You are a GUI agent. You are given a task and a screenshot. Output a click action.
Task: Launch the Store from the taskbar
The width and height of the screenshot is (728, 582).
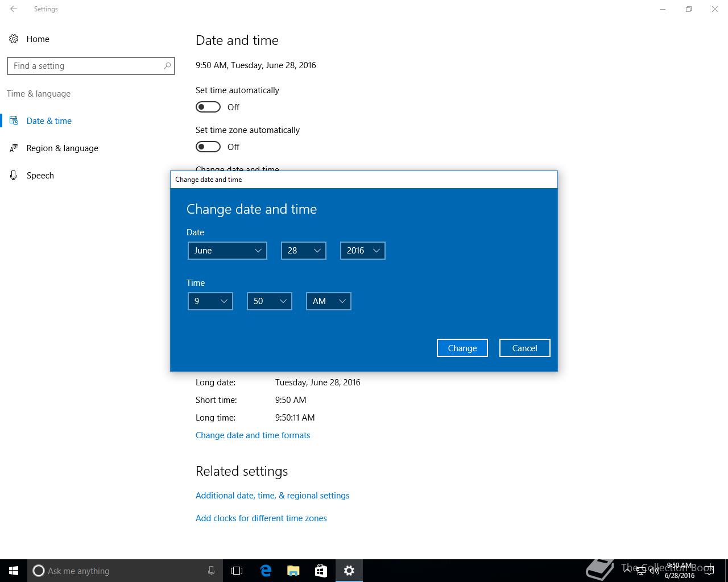click(321, 571)
